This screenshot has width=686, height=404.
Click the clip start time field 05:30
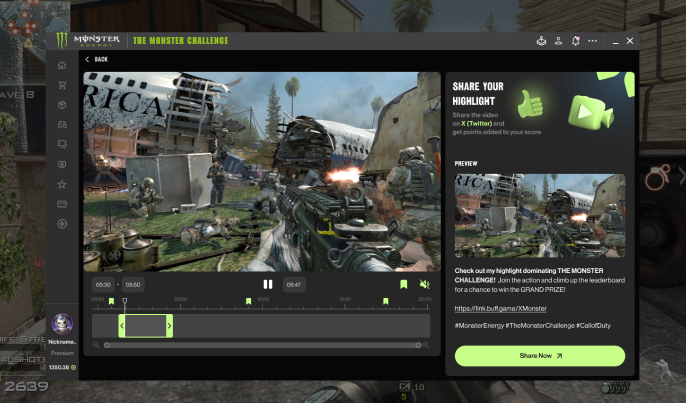click(103, 285)
